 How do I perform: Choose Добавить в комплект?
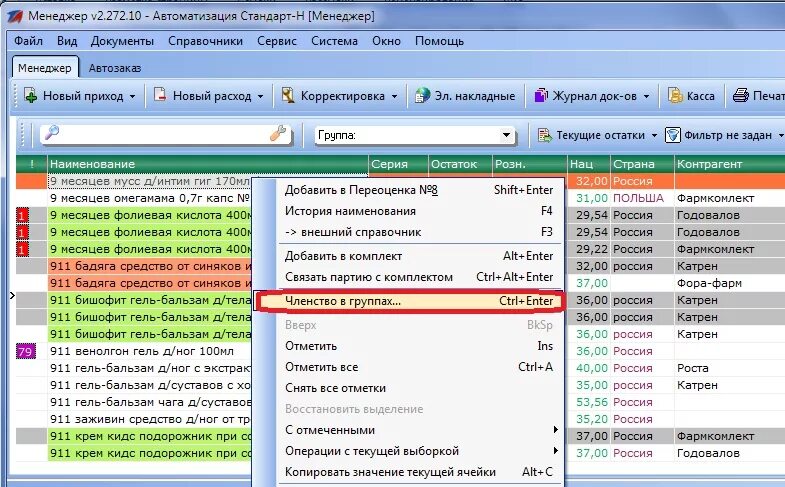(419, 256)
